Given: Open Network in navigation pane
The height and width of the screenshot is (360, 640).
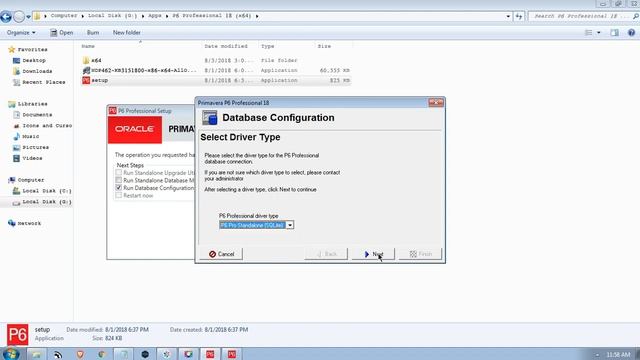Looking at the screenshot, I should [29, 224].
